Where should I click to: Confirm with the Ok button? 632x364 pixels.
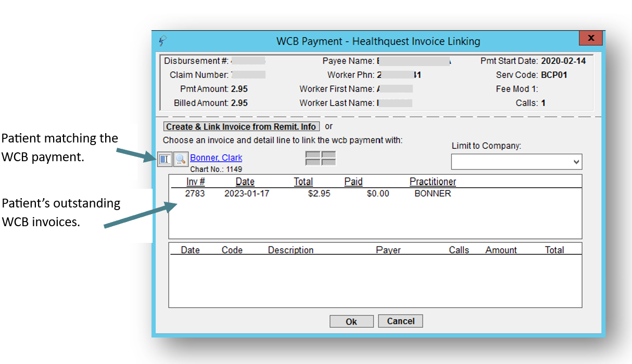351,321
